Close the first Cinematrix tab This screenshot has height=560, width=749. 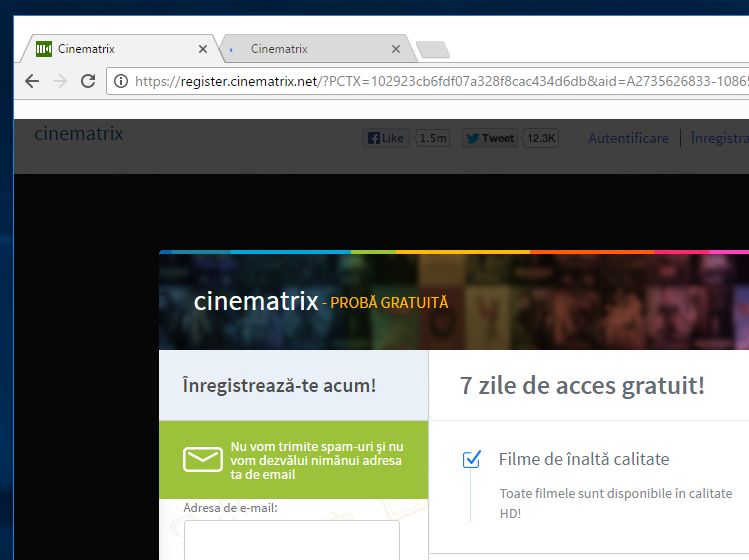203,49
